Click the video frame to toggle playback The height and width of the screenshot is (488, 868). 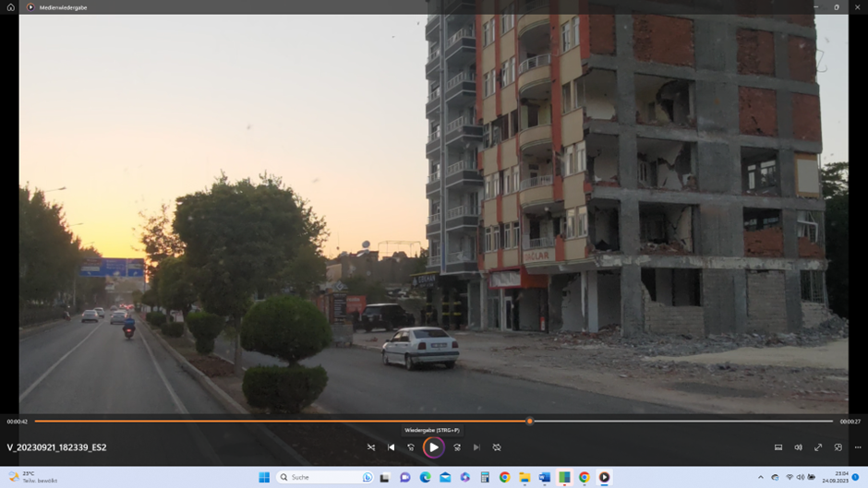point(434,212)
